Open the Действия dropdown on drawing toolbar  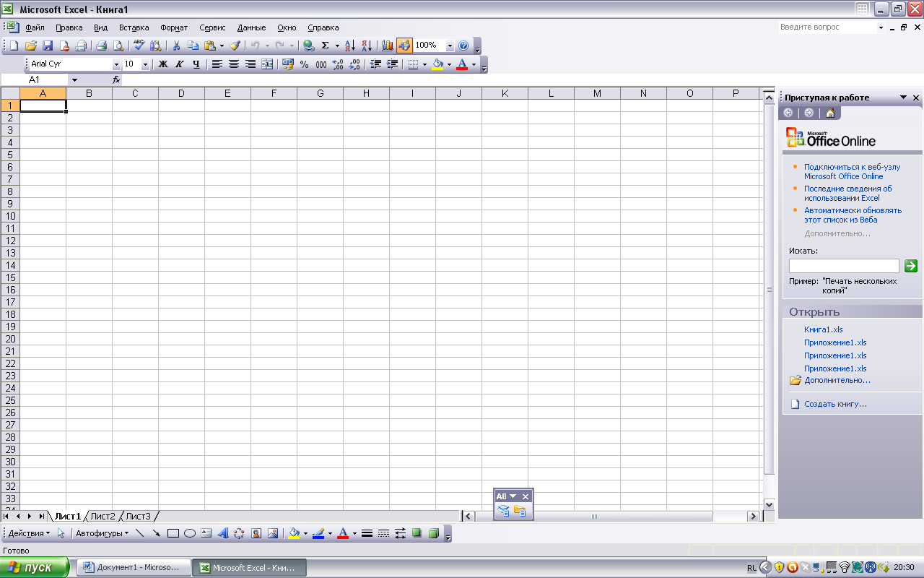point(29,533)
